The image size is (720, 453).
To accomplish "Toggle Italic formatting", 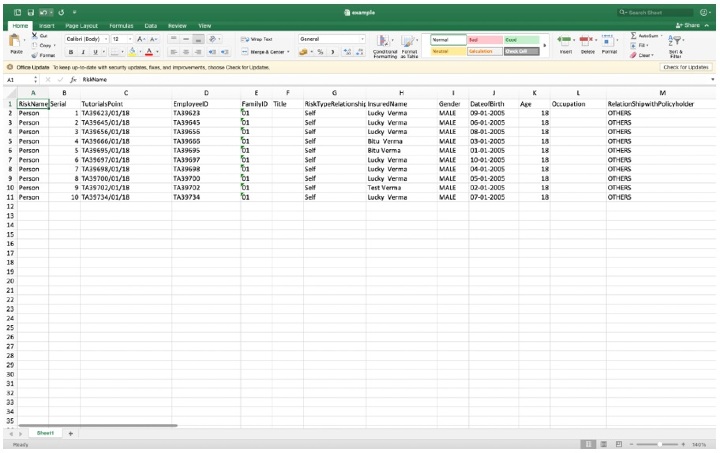I will (83, 52).
